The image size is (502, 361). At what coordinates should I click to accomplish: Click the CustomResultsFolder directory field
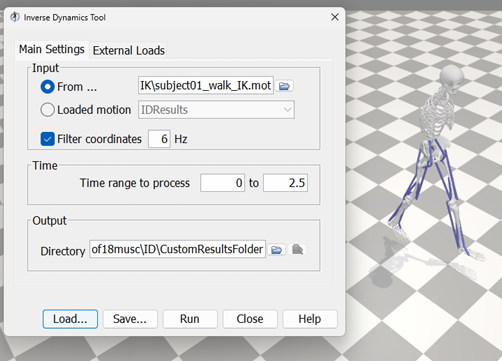click(177, 249)
